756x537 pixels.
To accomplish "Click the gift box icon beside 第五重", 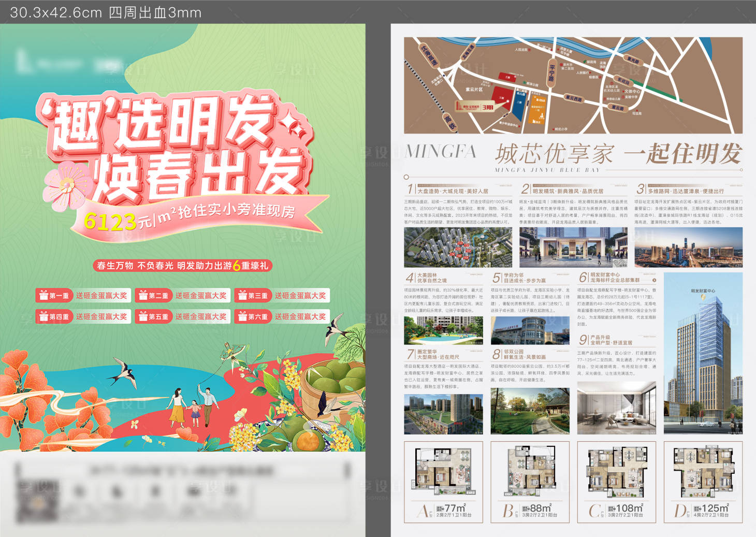I will pyautogui.click(x=143, y=316).
